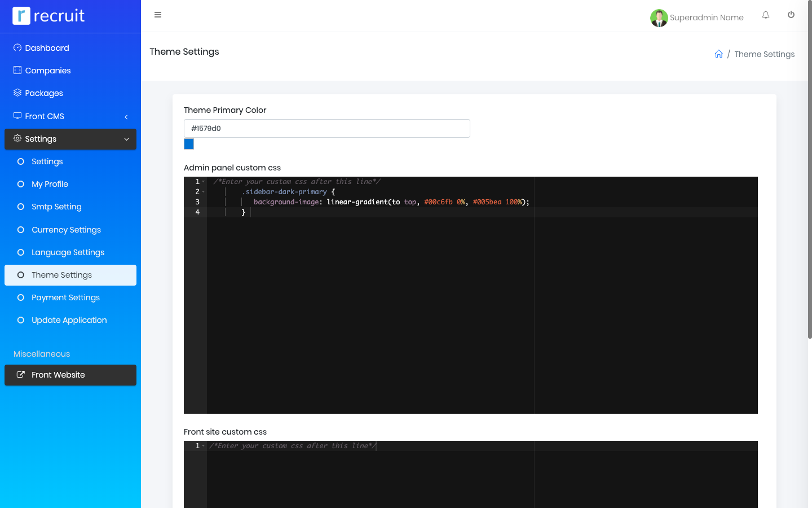
Task: Toggle fold arrow on line 1 of admin CSS
Action: [x=204, y=182]
